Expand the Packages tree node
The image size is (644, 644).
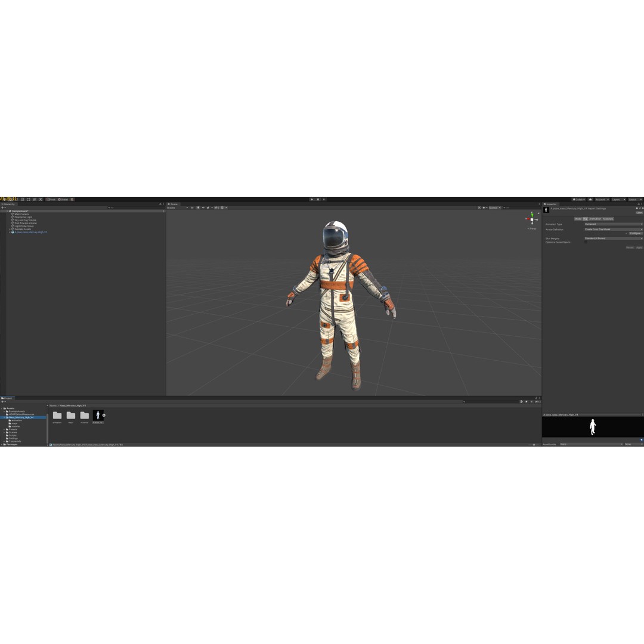tap(2, 444)
